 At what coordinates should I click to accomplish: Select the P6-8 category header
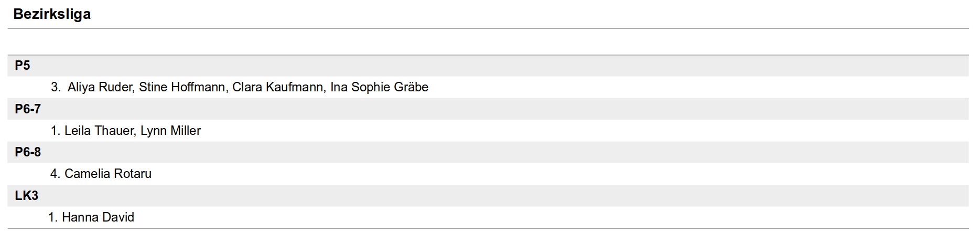click(x=28, y=152)
